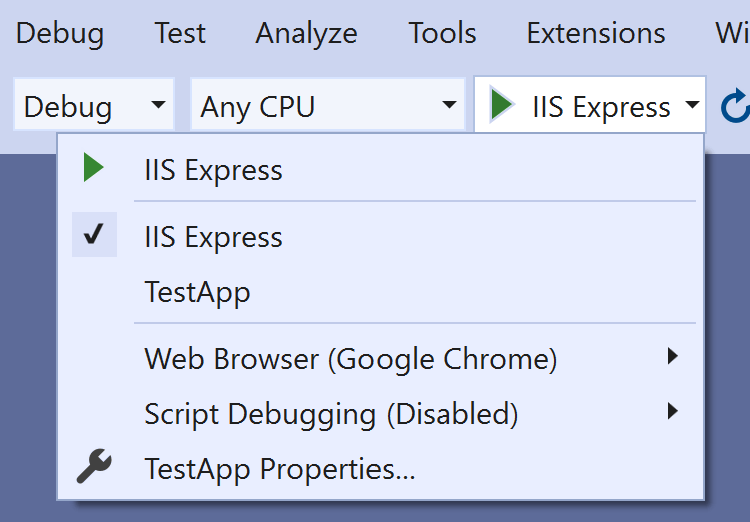Viewport: 750px width, 522px height.
Task: Expand Script Debugging (Disabled) submenu
Action: point(381,412)
